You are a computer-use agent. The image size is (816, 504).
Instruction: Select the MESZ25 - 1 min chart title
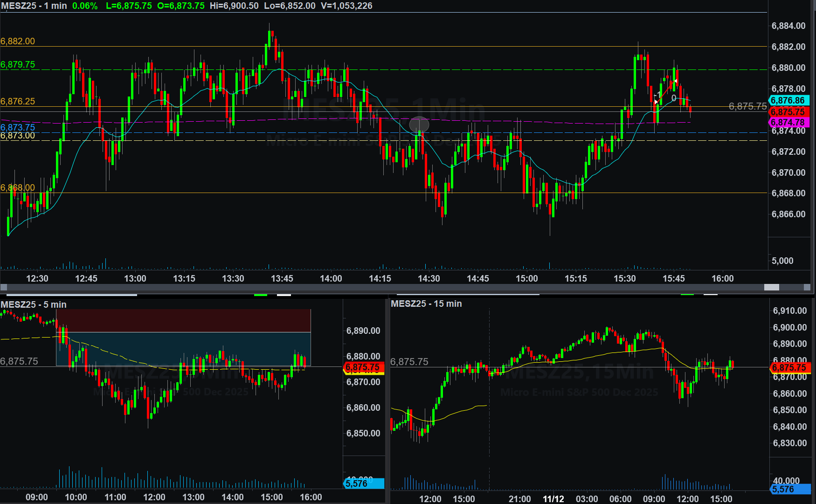click(34, 6)
